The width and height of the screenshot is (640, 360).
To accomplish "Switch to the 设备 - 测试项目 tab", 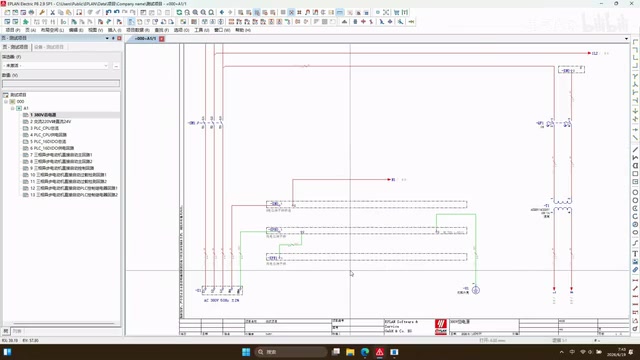I will pos(49,47).
